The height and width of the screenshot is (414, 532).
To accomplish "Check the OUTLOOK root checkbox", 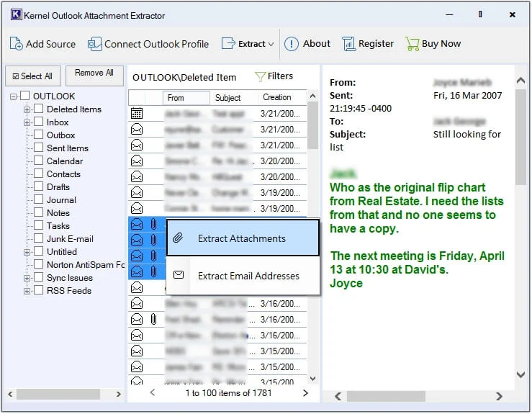I will point(25,96).
